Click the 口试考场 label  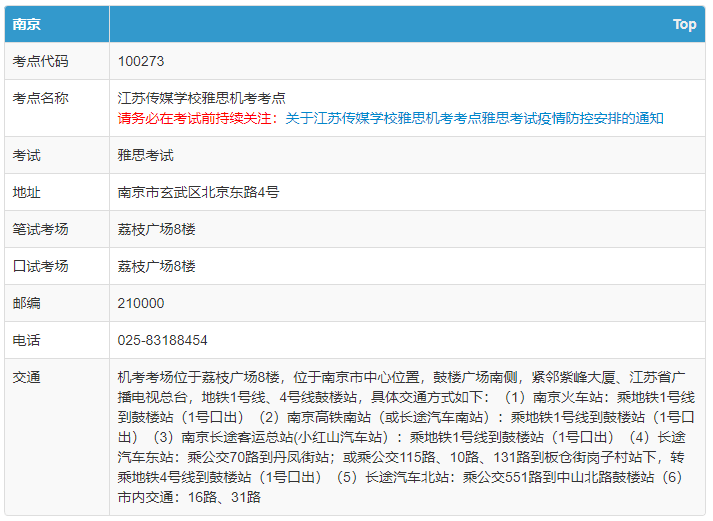click(40, 266)
